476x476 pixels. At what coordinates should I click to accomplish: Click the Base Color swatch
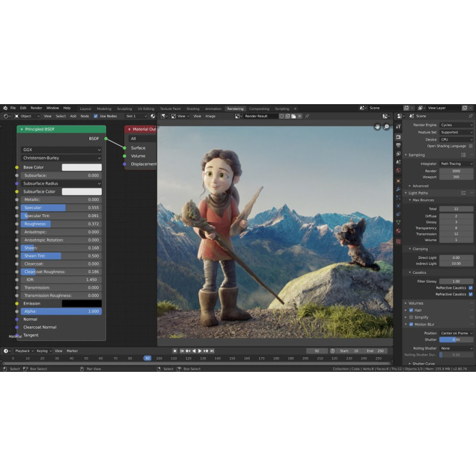(82, 168)
